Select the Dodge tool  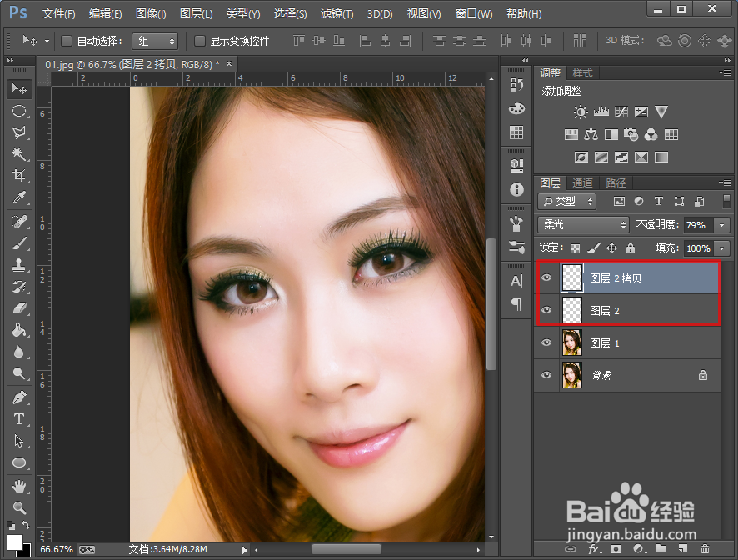point(19,373)
